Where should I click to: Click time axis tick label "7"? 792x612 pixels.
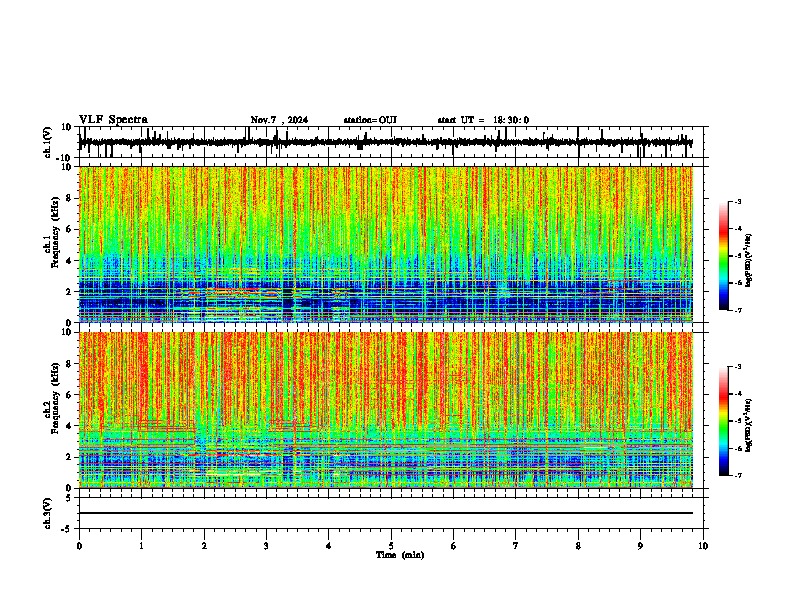516,546
